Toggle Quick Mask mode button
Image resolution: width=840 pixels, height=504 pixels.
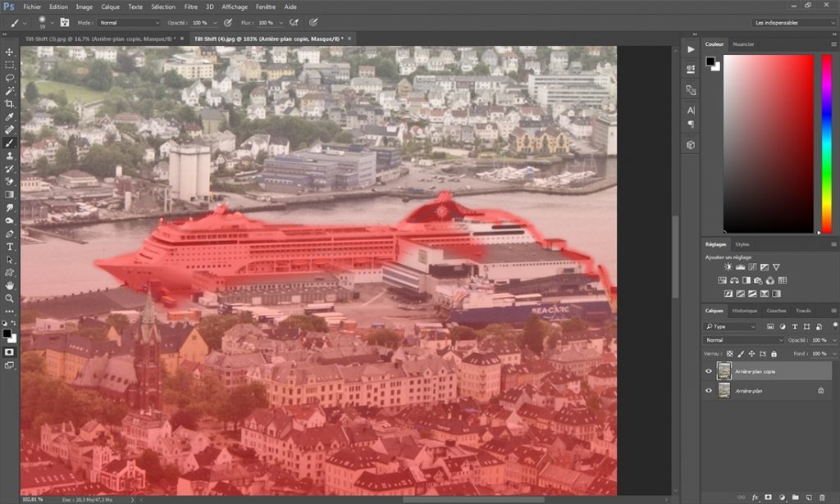[x=10, y=352]
